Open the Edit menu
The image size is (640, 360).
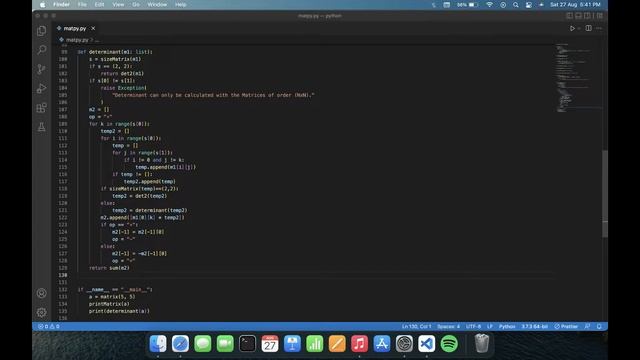coord(100,5)
